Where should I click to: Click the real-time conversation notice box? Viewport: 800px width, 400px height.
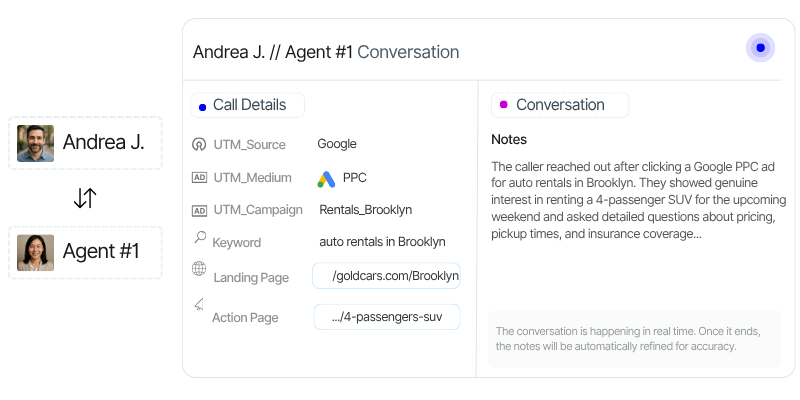coord(634,339)
